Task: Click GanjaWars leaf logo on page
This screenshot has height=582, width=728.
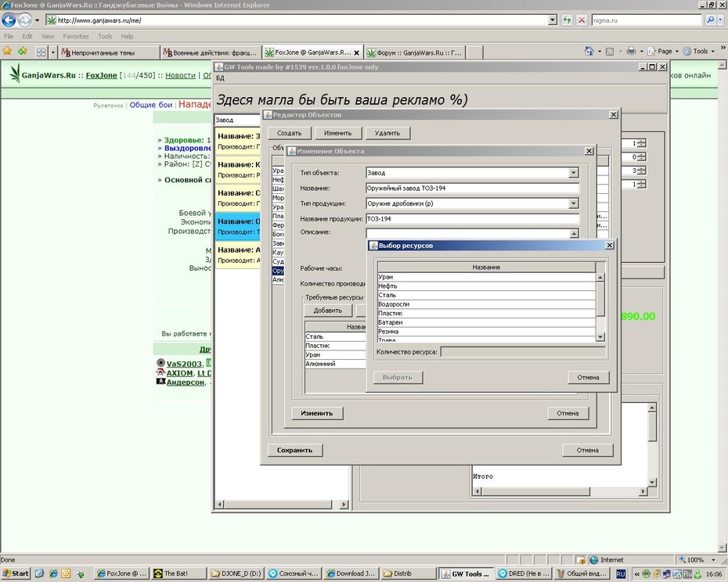Action: coord(16,73)
